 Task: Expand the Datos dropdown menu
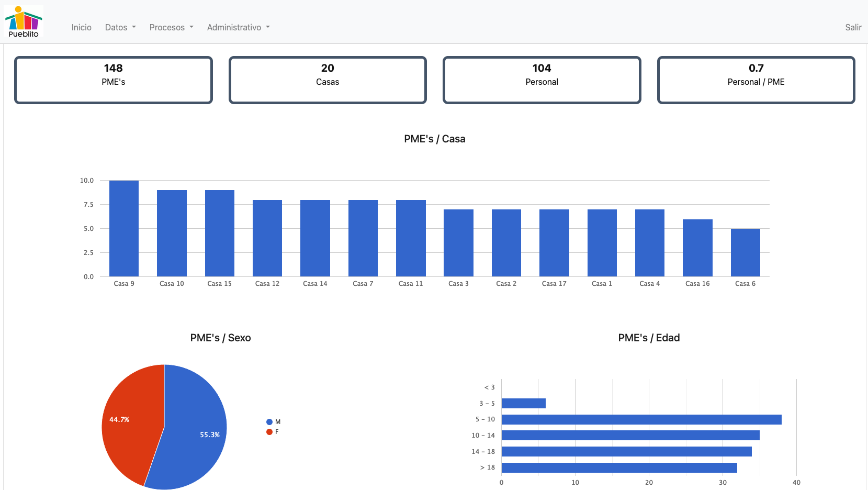coord(120,27)
